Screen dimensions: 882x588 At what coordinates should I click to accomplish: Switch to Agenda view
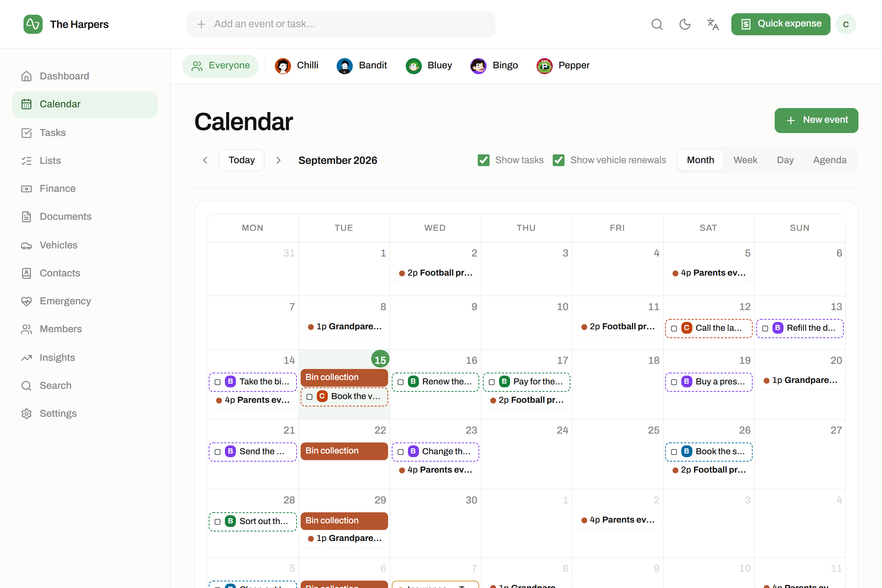(829, 160)
